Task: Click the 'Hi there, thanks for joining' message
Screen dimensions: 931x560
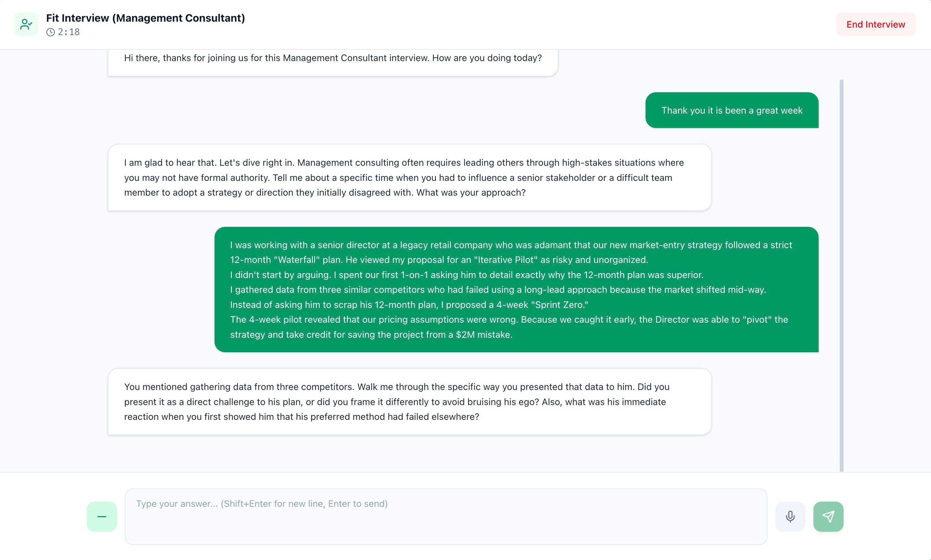Action: click(x=332, y=58)
